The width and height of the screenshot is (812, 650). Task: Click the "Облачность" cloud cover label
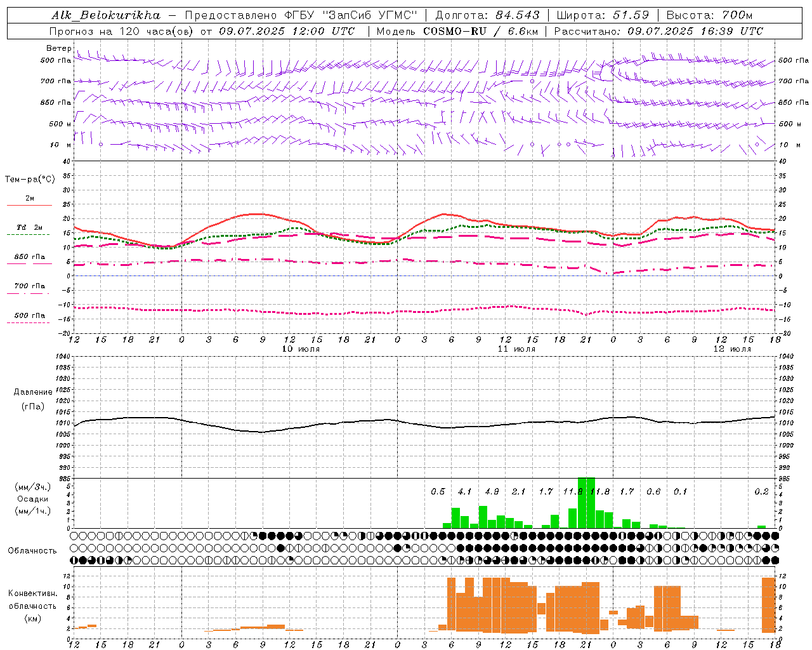click(x=32, y=551)
